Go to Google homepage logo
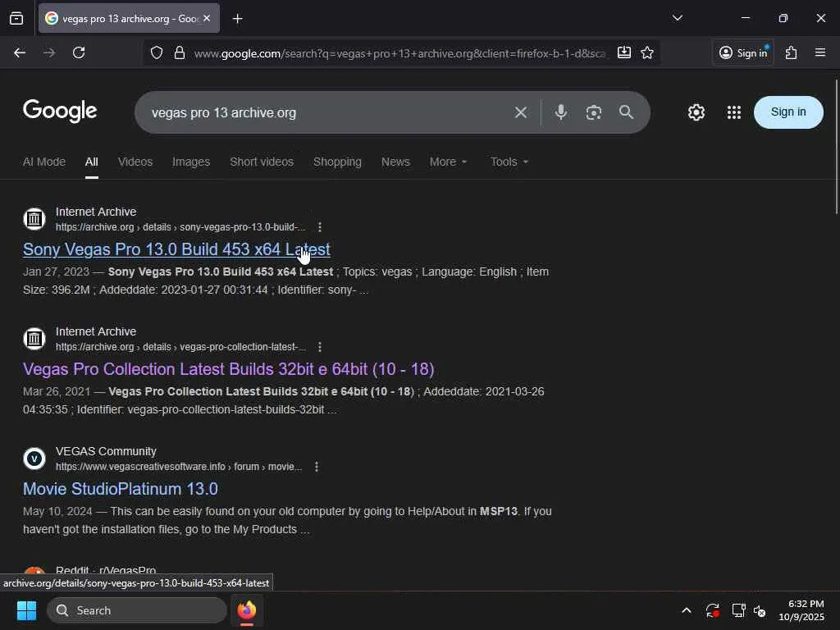The height and width of the screenshot is (630, 840). (60, 111)
